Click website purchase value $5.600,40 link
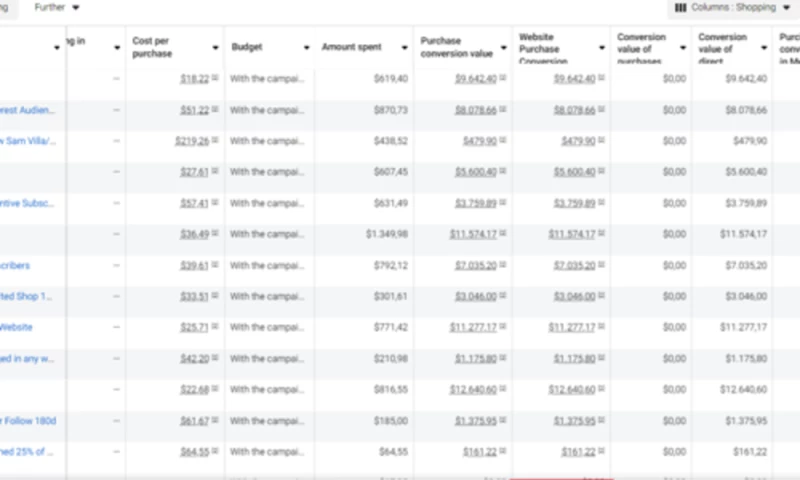The image size is (800, 480). tap(574, 172)
